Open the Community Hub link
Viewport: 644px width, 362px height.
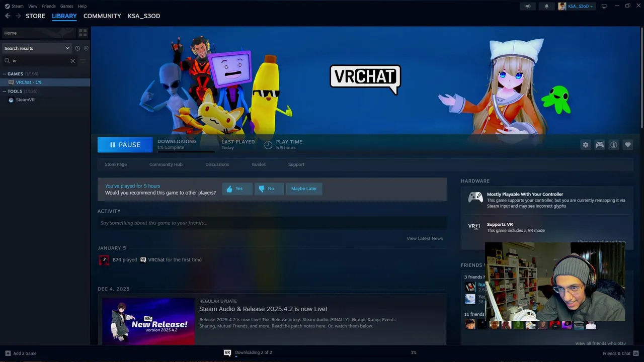tap(166, 164)
